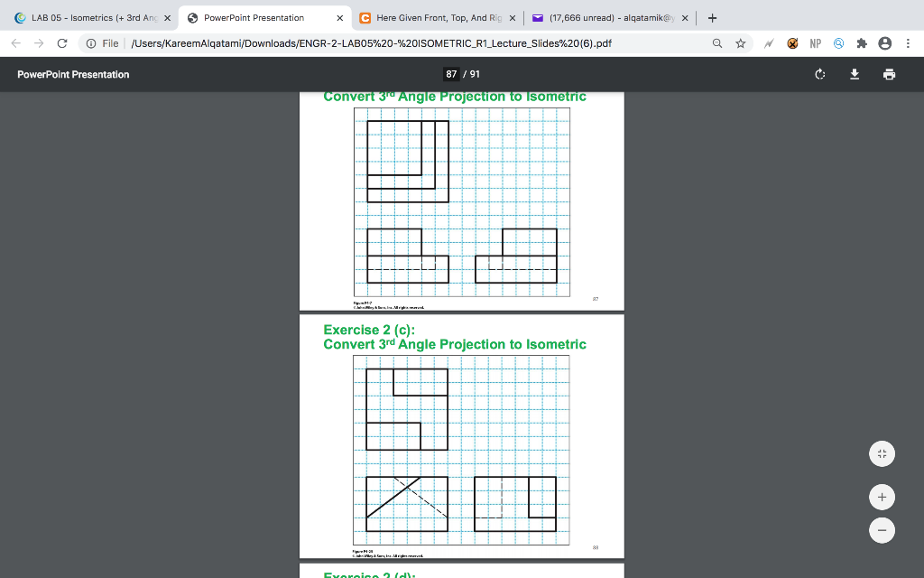
Task: Click the orange X extension icon
Action: [793, 42]
